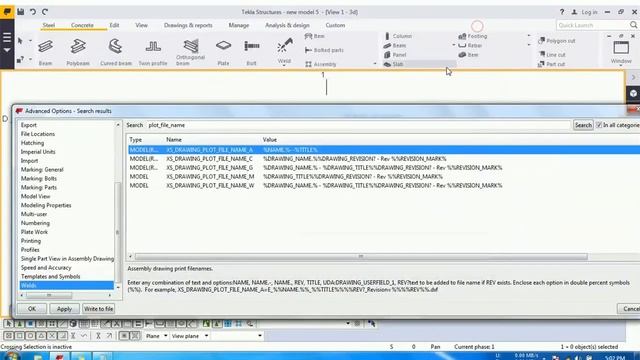
Task: Expand the Window tool dropdown
Action: coord(621,66)
